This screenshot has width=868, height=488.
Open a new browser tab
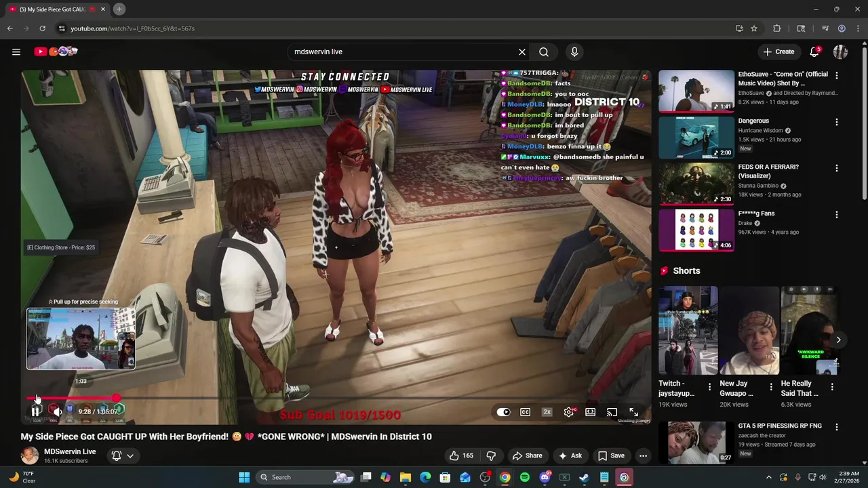coord(119,9)
